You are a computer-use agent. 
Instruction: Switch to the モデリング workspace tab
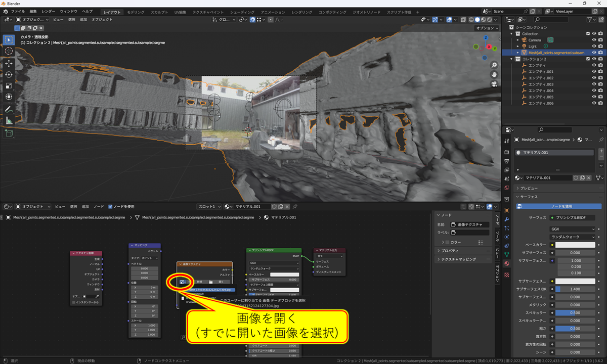[x=135, y=12]
